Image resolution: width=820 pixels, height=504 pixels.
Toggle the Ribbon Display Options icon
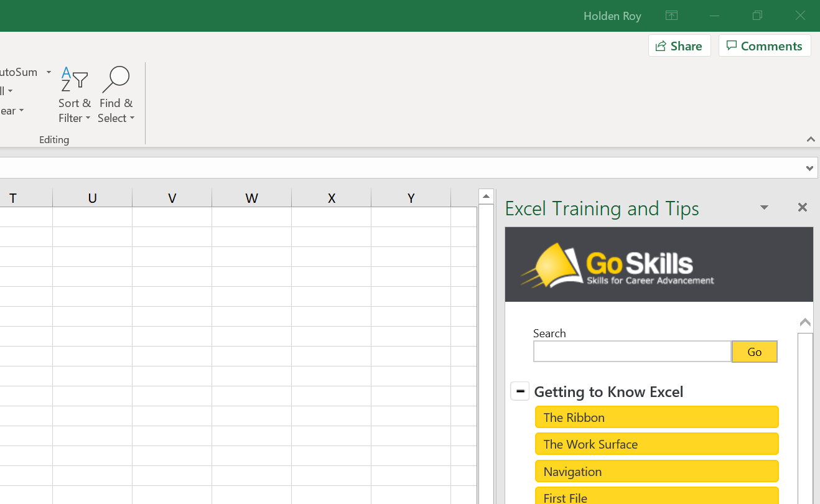(671, 16)
